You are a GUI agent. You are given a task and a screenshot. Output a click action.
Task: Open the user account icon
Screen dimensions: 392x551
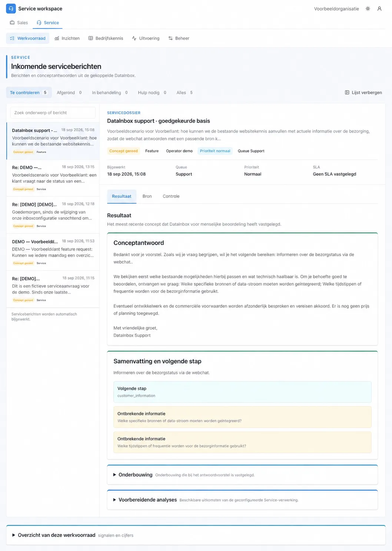click(x=379, y=9)
